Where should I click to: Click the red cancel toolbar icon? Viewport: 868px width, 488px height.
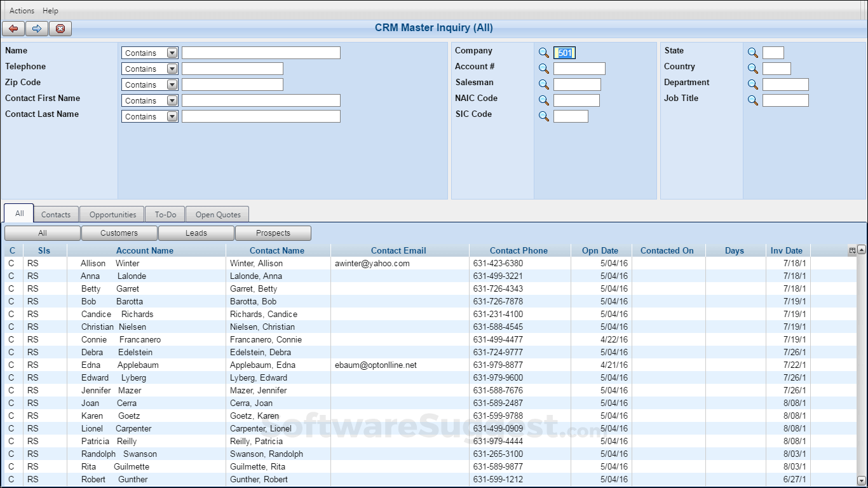[x=60, y=29]
